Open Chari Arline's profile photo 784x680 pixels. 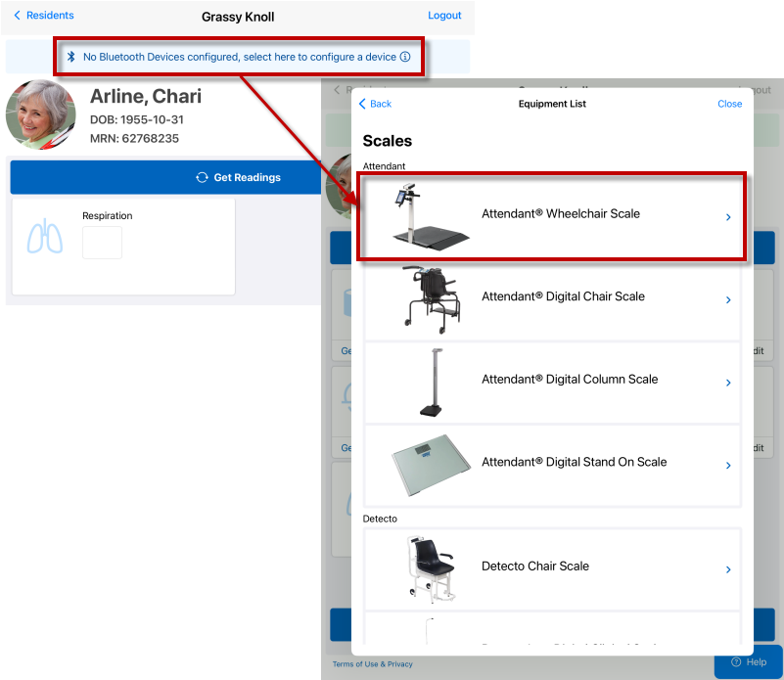[x=41, y=114]
